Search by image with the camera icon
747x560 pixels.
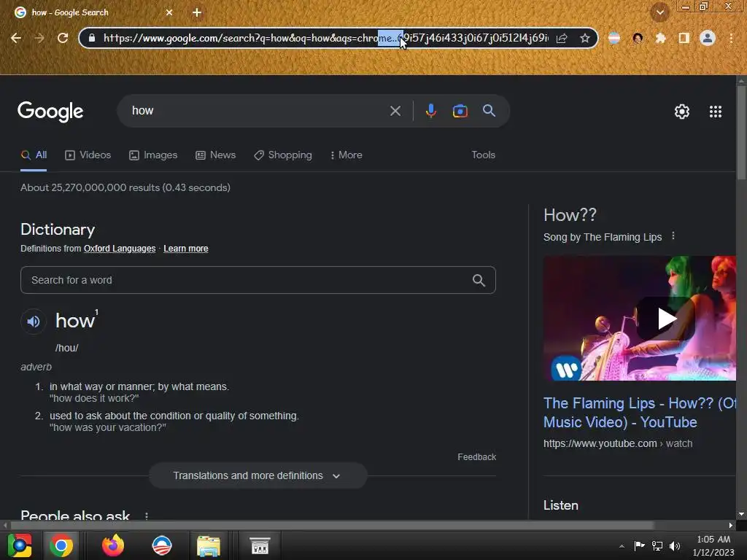(x=460, y=111)
